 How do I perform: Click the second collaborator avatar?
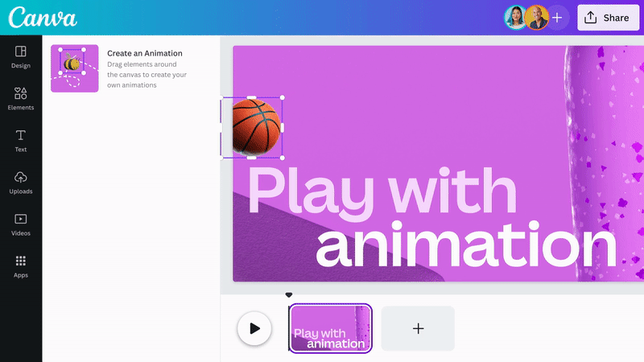click(x=536, y=18)
